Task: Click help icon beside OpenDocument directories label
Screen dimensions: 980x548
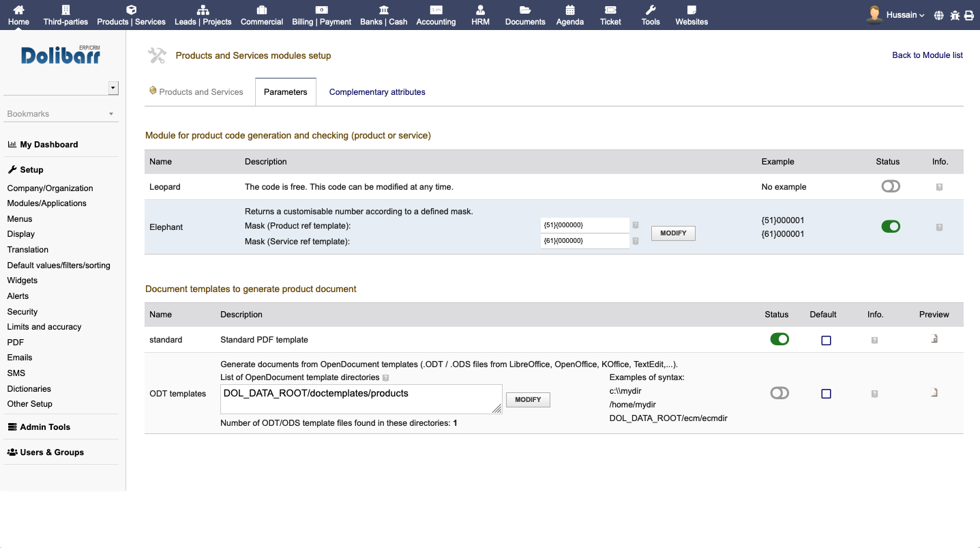Action: (x=385, y=377)
